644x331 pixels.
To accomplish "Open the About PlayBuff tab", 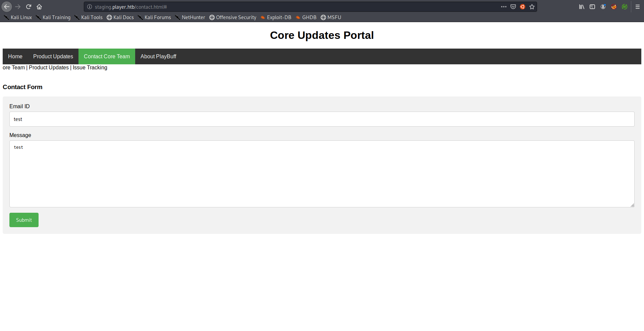I will [x=158, y=56].
